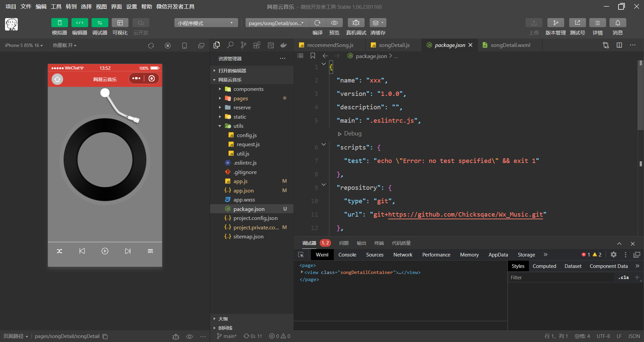Open devtools settings gear icon

613,255
